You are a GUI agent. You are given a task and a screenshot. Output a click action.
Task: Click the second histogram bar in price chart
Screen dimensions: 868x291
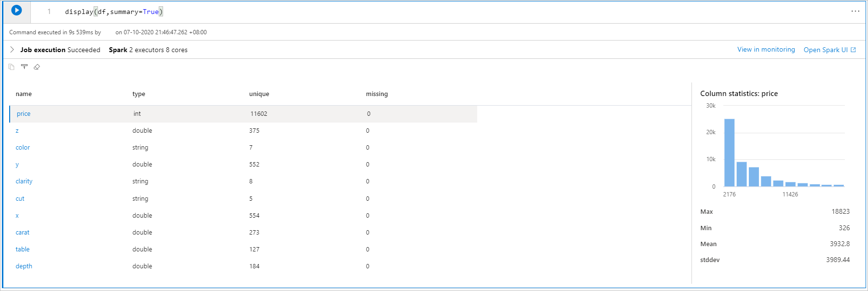coord(742,174)
